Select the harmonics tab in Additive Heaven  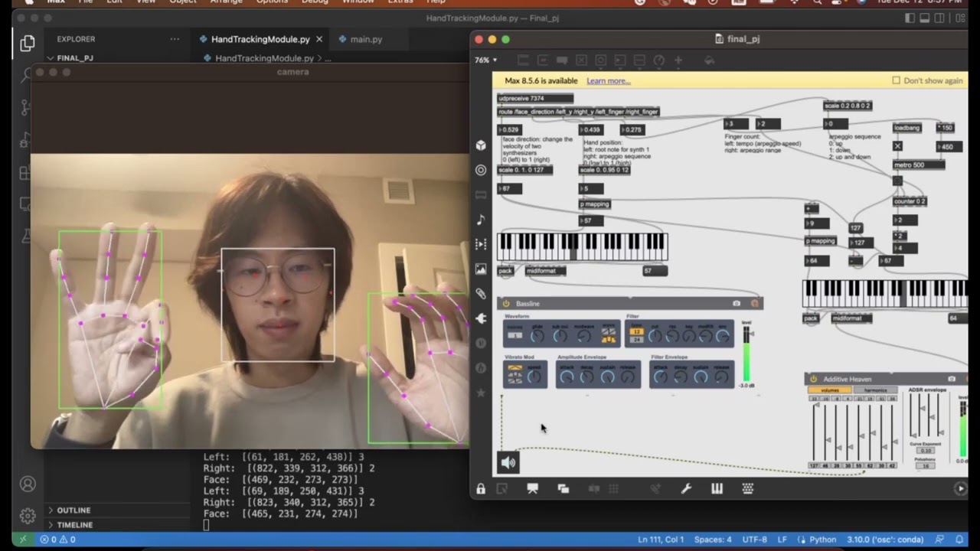[x=875, y=390]
